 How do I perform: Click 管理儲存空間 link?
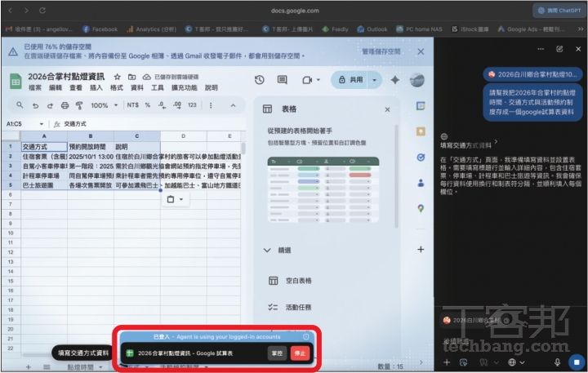(381, 51)
